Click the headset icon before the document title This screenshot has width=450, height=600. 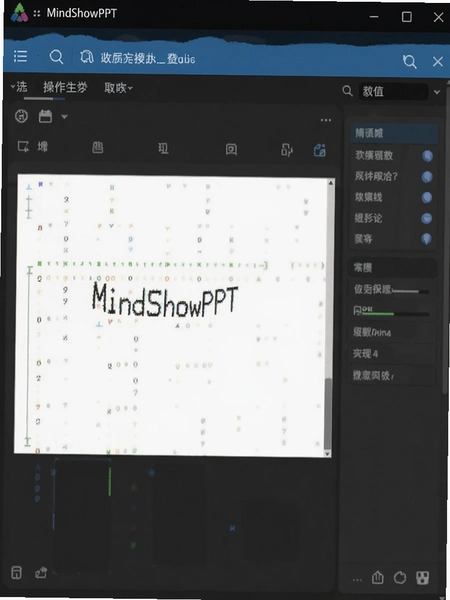[x=86, y=57]
